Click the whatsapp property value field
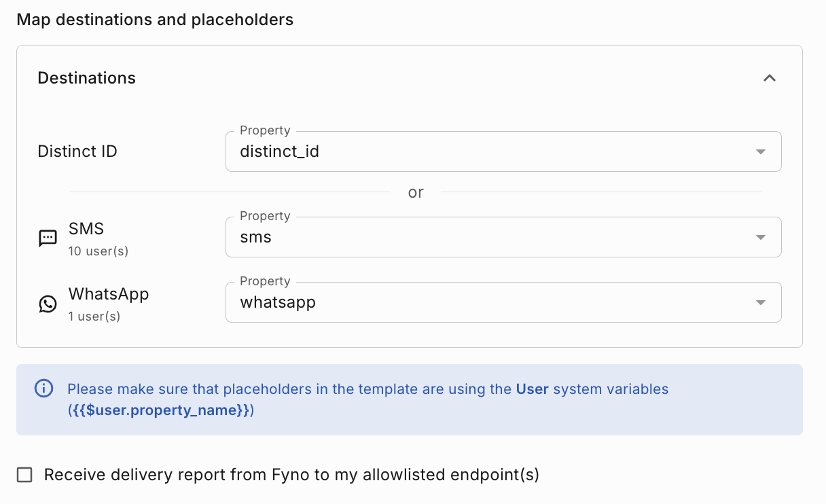The width and height of the screenshot is (826, 504). (x=475, y=302)
